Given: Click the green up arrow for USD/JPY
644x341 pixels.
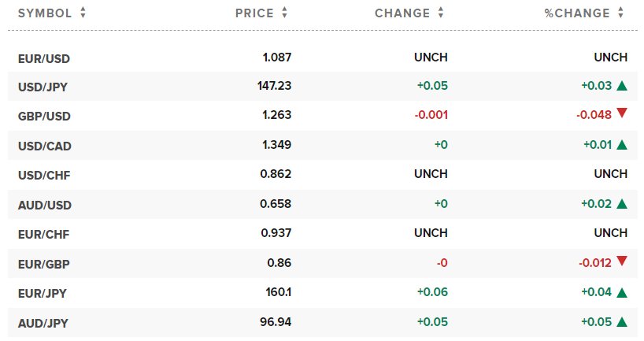Looking at the screenshot, I should [x=622, y=86].
